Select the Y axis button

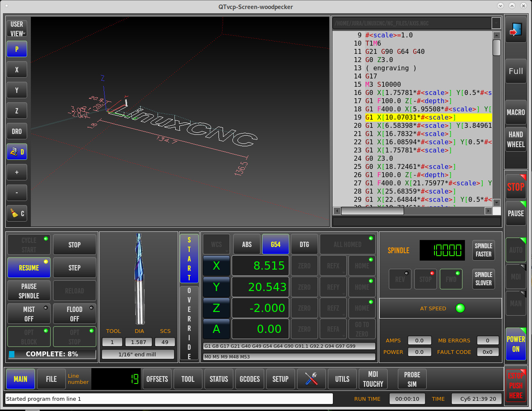coord(216,287)
